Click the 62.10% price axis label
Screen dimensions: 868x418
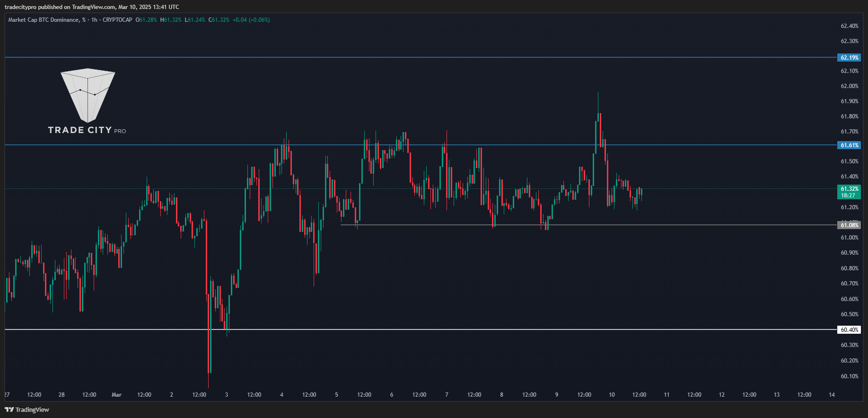[850, 71]
